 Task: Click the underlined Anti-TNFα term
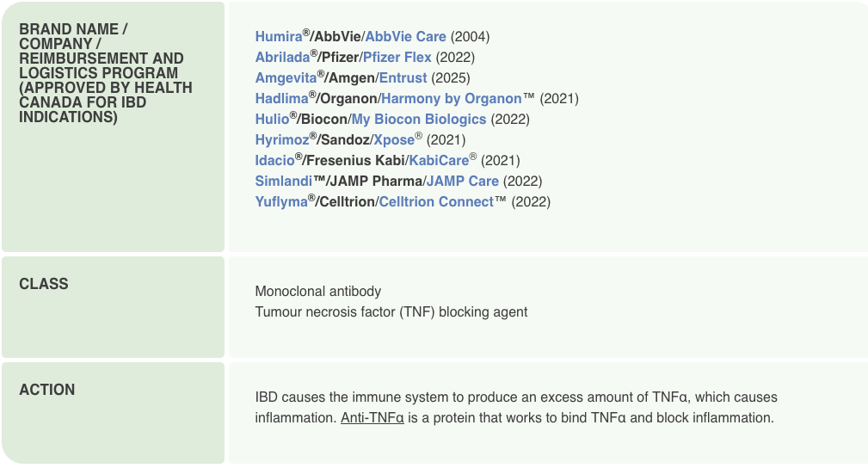[x=373, y=419]
